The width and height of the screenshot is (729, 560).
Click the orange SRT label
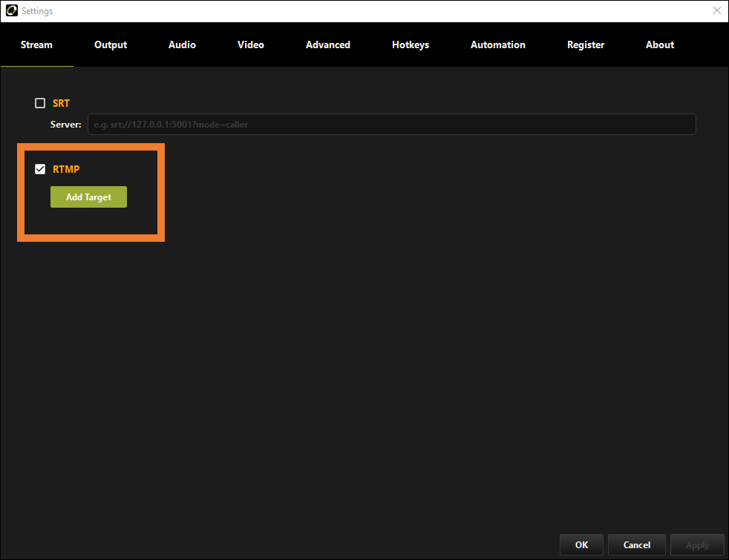pyautogui.click(x=61, y=103)
